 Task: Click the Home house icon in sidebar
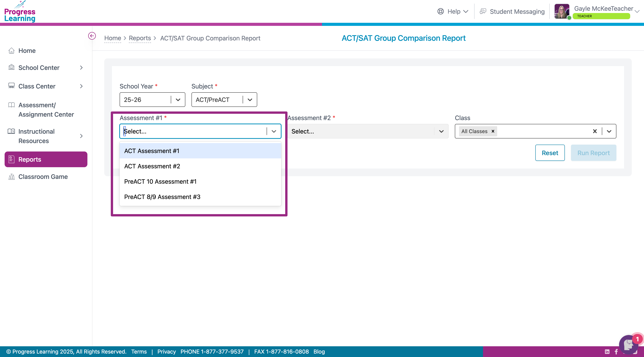tap(11, 51)
